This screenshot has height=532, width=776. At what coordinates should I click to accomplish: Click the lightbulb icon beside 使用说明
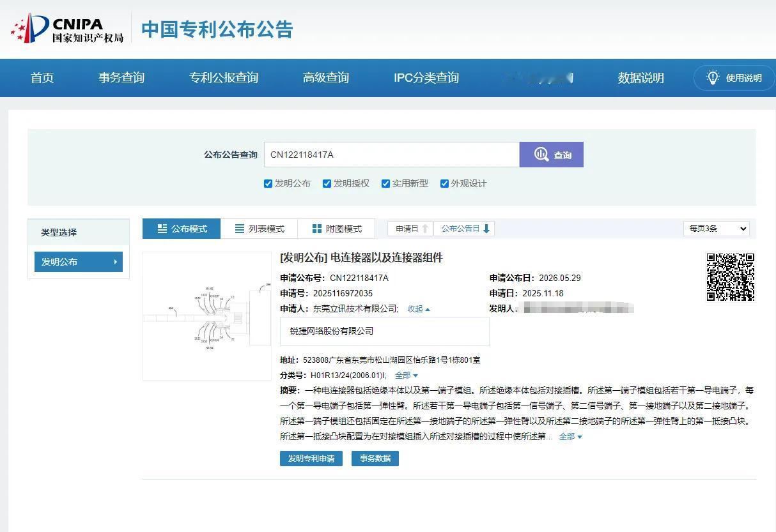(x=713, y=77)
